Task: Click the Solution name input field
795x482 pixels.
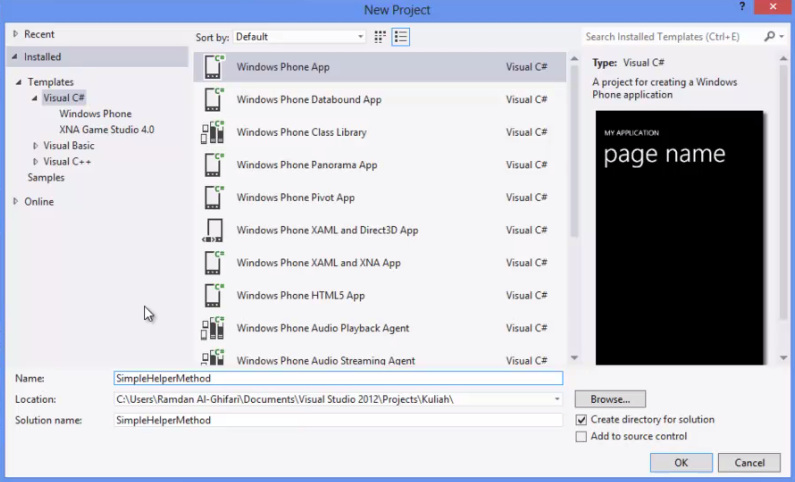Action: [x=338, y=420]
